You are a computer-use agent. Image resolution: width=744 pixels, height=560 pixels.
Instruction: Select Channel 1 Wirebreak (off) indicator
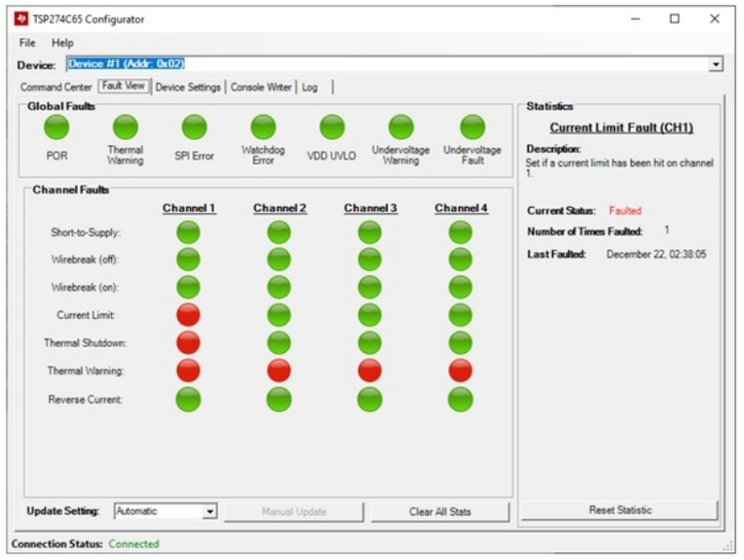(x=188, y=260)
